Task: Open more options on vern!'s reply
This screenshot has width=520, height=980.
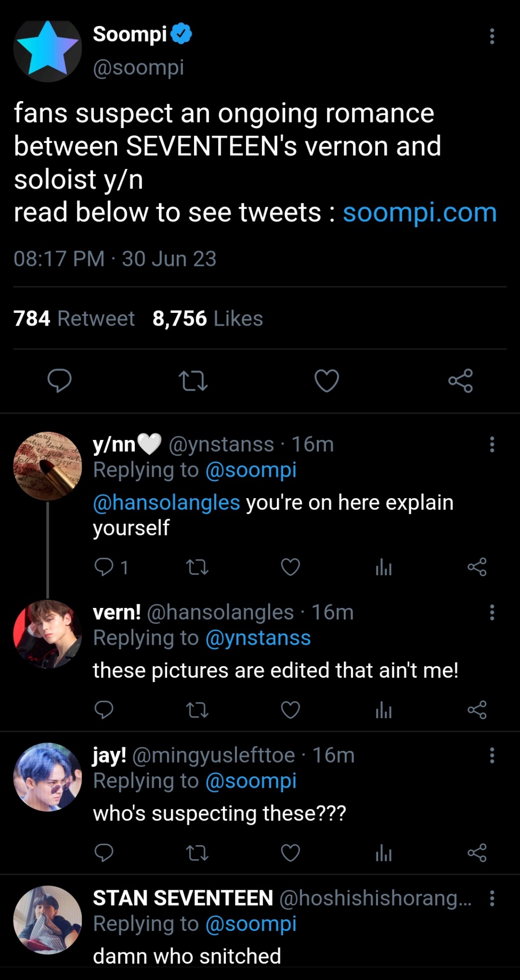Action: [492, 612]
